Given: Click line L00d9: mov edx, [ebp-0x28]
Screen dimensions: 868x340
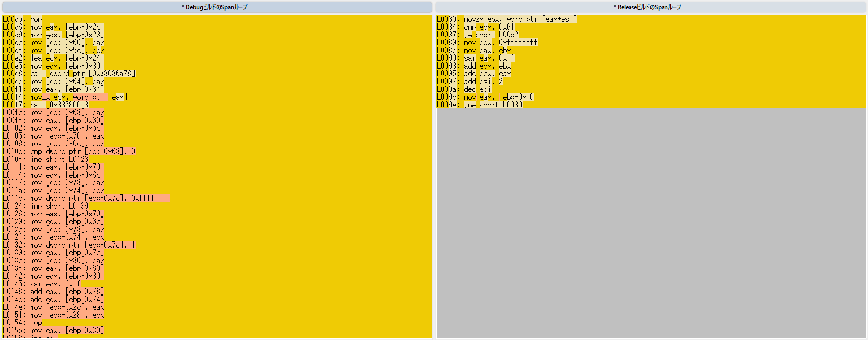Looking at the screenshot, I should tap(53, 35).
